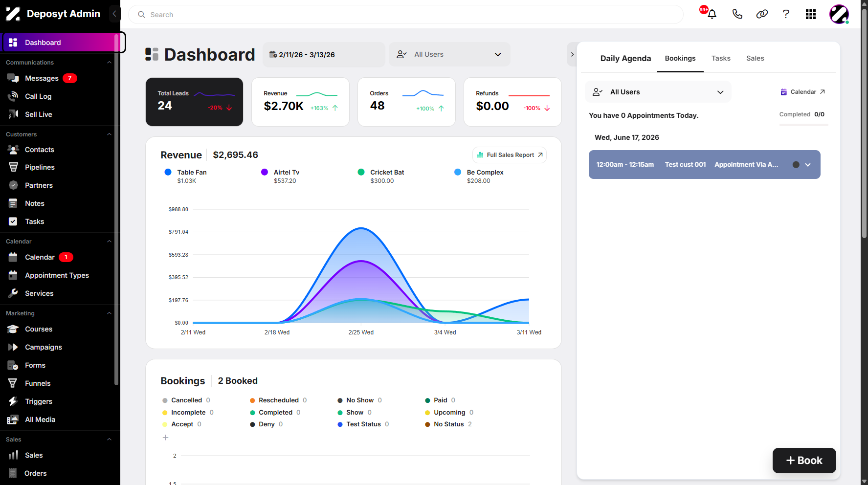Open the apps grid icon
Image resolution: width=868 pixels, height=485 pixels.
pyautogui.click(x=811, y=14)
